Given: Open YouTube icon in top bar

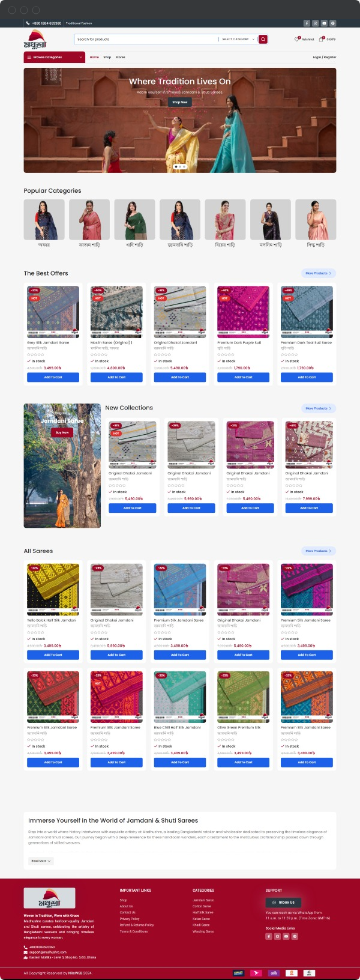Looking at the screenshot, I should [324, 23].
